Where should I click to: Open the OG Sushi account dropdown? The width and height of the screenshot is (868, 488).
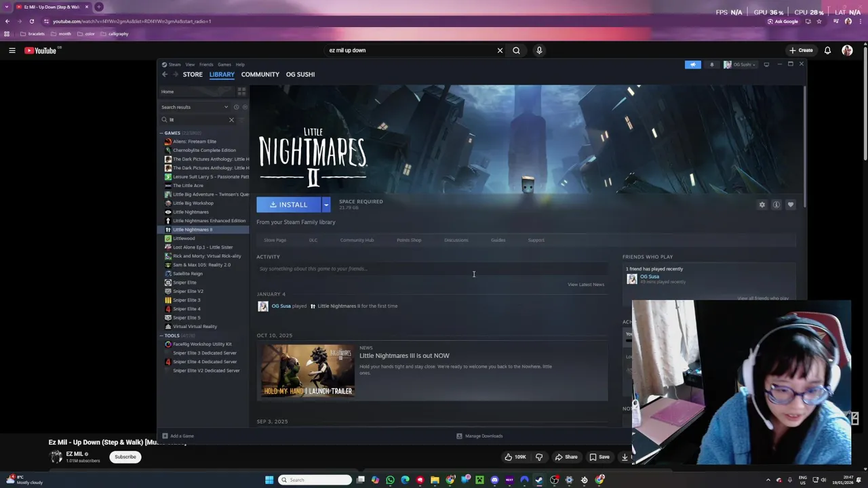740,64
